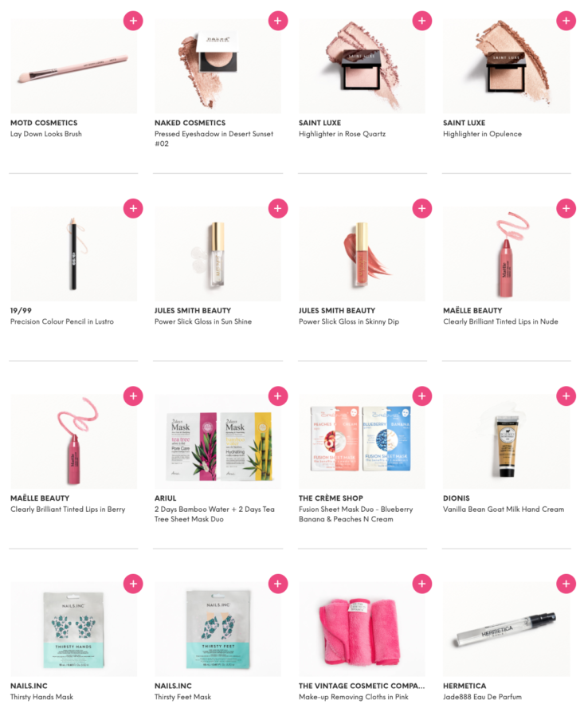Add Dionis Vanilla Bean Hand Cream
Image resolution: width=584 pixels, height=728 pixels.
tap(566, 396)
